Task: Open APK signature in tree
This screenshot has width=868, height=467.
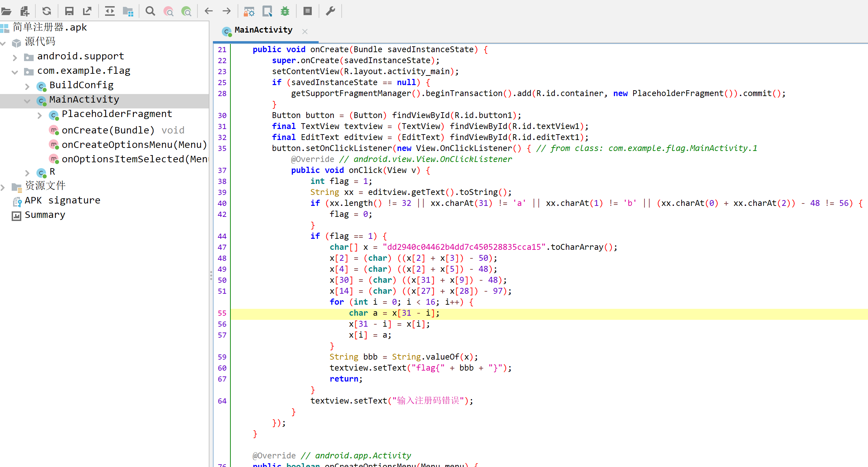Action: pos(62,200)
